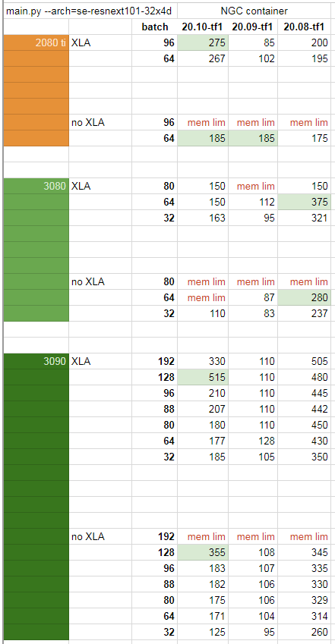Image resolution: width=335 pixels, height=644 pixels.
Task: Select the dark green 3090 label cell
Action: (x=36, y=361)
